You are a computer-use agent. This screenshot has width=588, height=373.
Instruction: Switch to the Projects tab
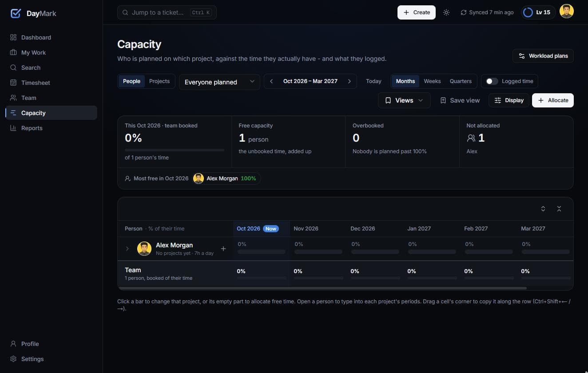(159, 81)
